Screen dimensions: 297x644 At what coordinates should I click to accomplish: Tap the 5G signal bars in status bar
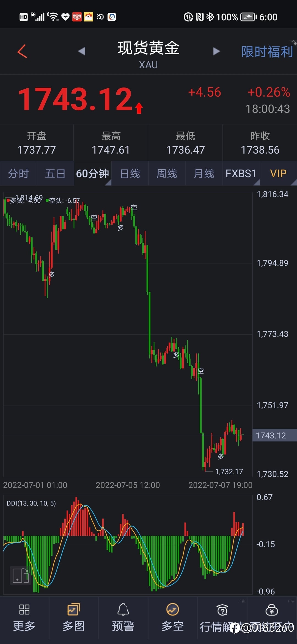point(38,17)
